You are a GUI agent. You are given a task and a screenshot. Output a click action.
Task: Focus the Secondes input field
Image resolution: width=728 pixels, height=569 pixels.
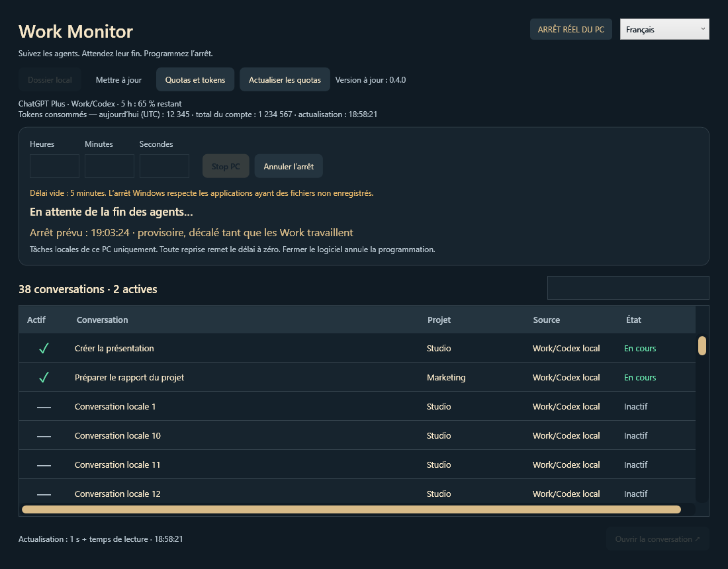pyautogui.click(x=164, y=165)
